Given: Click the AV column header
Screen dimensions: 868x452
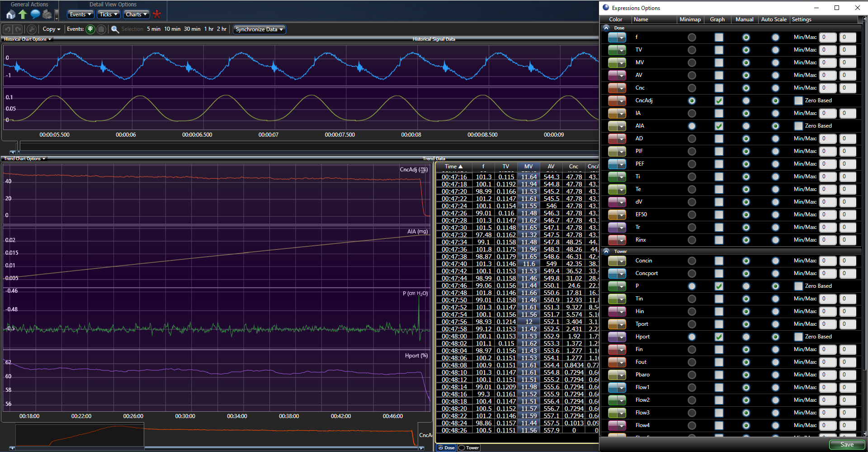Looking at the screenshot, I should point(551,167).
